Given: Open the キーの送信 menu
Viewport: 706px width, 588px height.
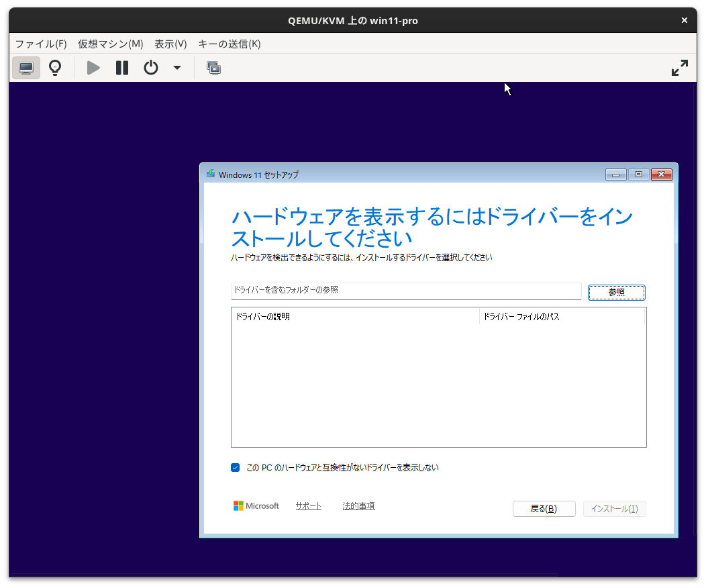Looking at the screenshot, I should pos(229,44).
